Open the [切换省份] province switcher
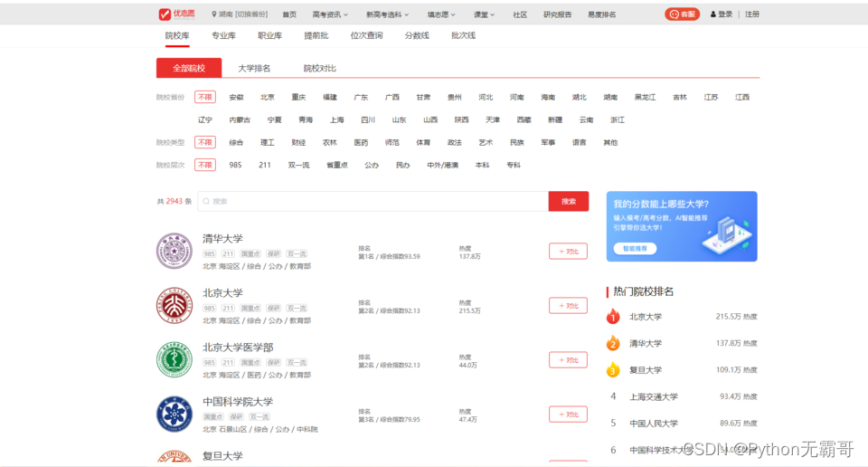 point(251,14)
